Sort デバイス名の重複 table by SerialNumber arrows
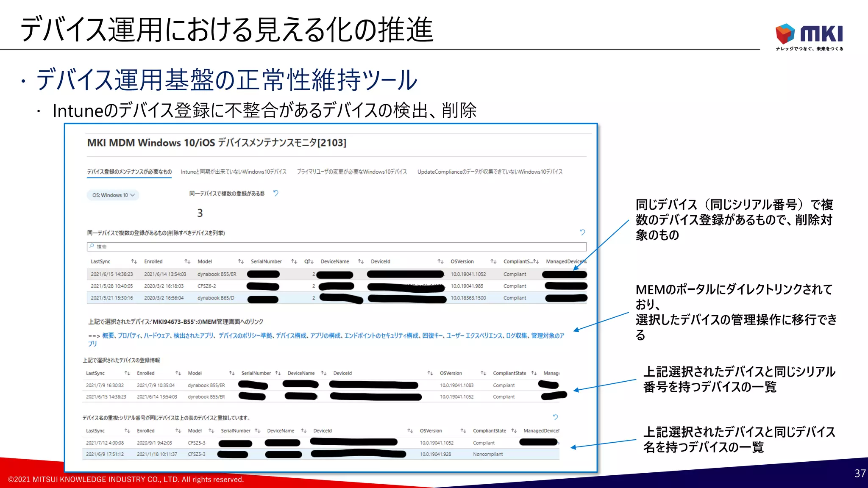Viewport: 868px width, 488px height. tap(257, 431)
